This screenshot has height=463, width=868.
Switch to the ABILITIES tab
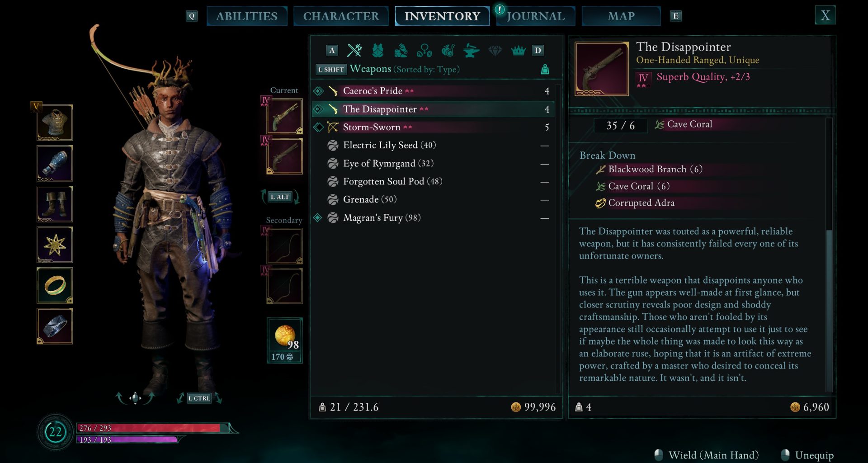pyautogui.click(x=247, y=16)
